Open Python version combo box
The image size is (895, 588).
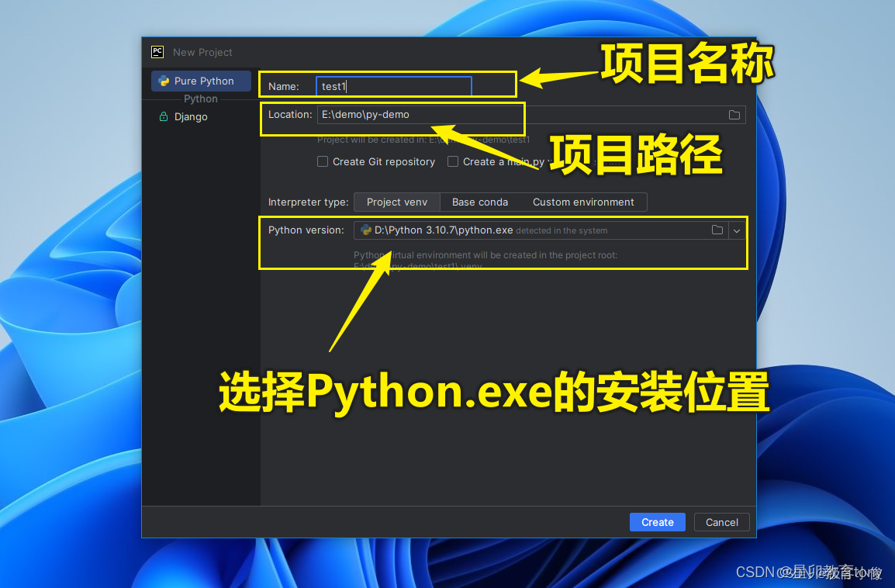tap(550, 230)
